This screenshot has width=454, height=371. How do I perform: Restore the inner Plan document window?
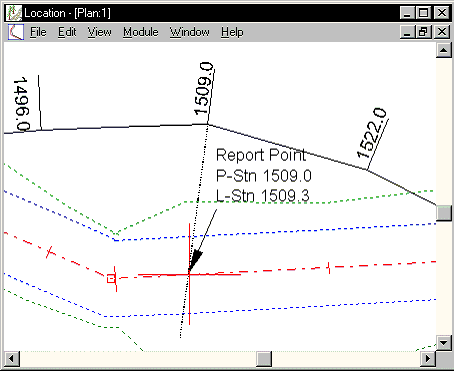(424, 32)
